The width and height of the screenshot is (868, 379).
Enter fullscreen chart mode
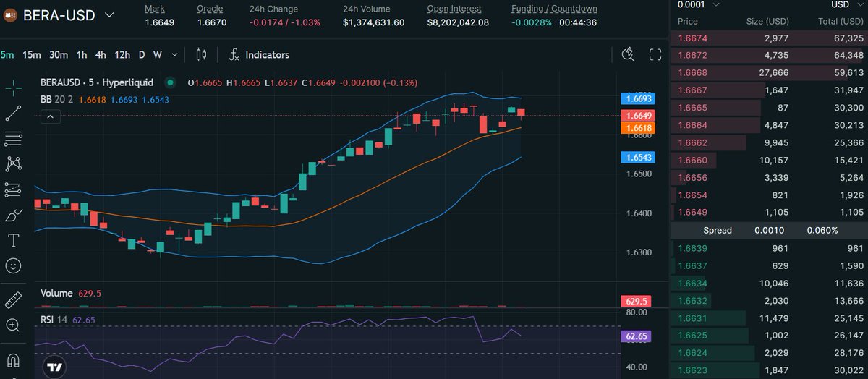tap(655, 54)
